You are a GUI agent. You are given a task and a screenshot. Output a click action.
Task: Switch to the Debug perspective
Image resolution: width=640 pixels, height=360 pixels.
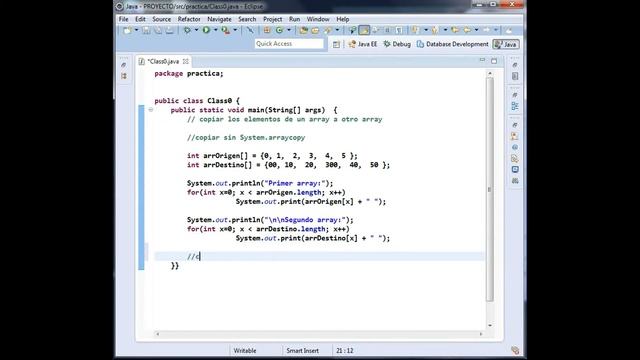click(397, 44)
